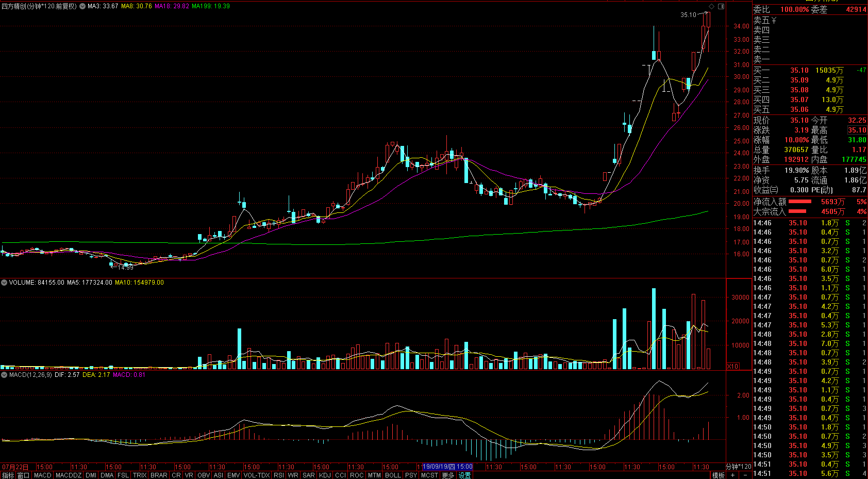Image resolution: width=868 pixels, height=479 pixels.
Task: Click the MA199: 19.39 legend label
Action: click(211, 6)
